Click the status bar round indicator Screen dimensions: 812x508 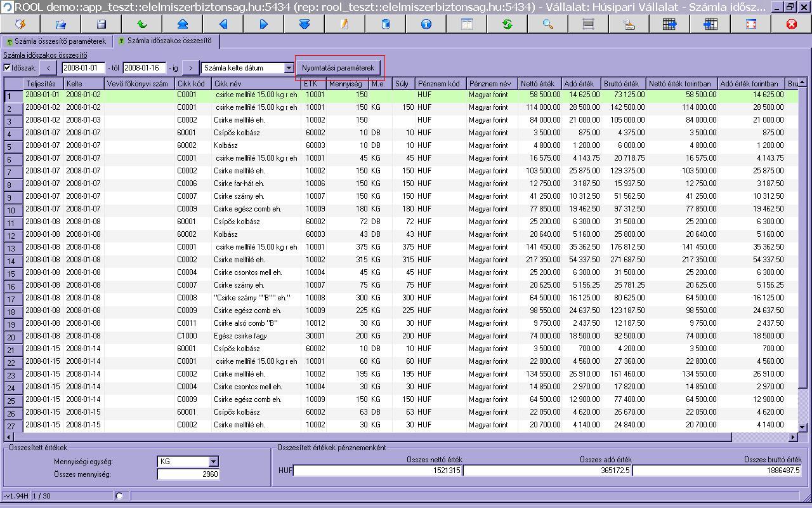119,495
